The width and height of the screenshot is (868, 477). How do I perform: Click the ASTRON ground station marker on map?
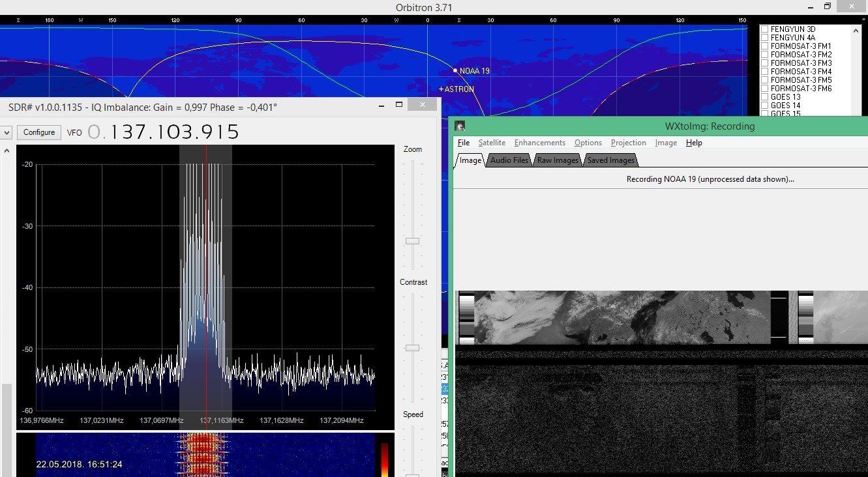[441, 89]
